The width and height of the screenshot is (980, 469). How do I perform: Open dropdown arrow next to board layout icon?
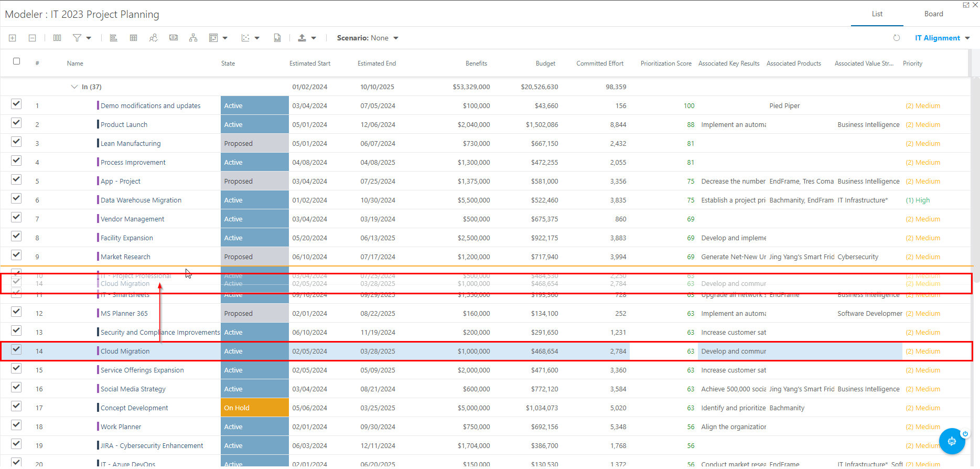[x=225, y=38]
